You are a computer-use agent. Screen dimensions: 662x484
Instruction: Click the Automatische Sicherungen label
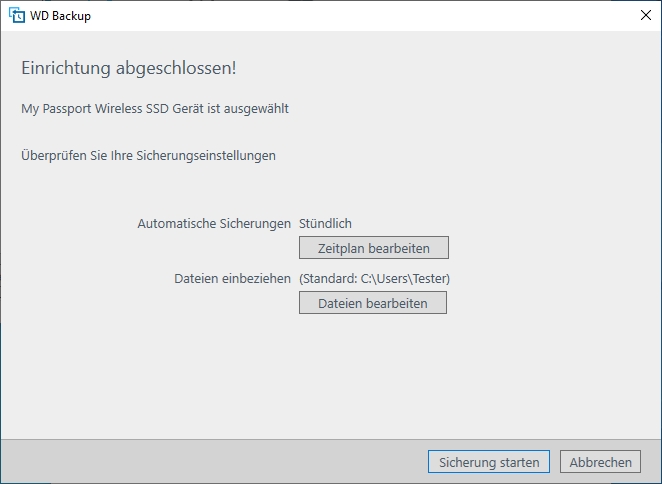pyautogui.click(x=214, y=223)
